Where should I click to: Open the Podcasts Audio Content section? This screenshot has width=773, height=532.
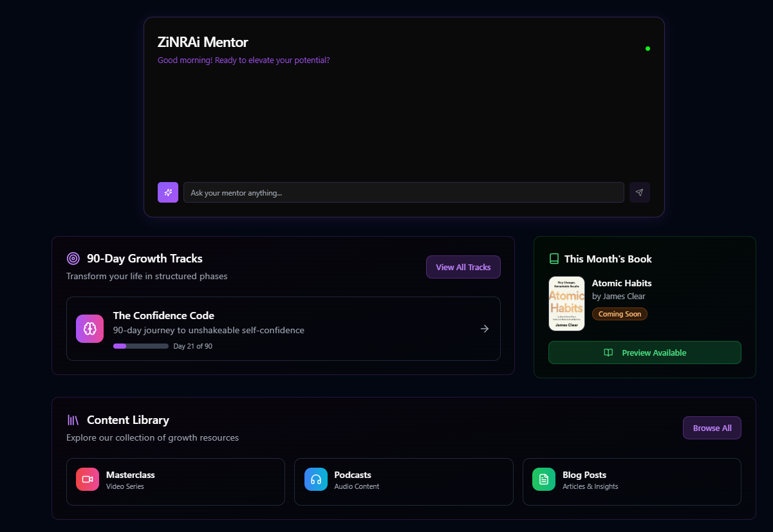click(x=404, y=481)
